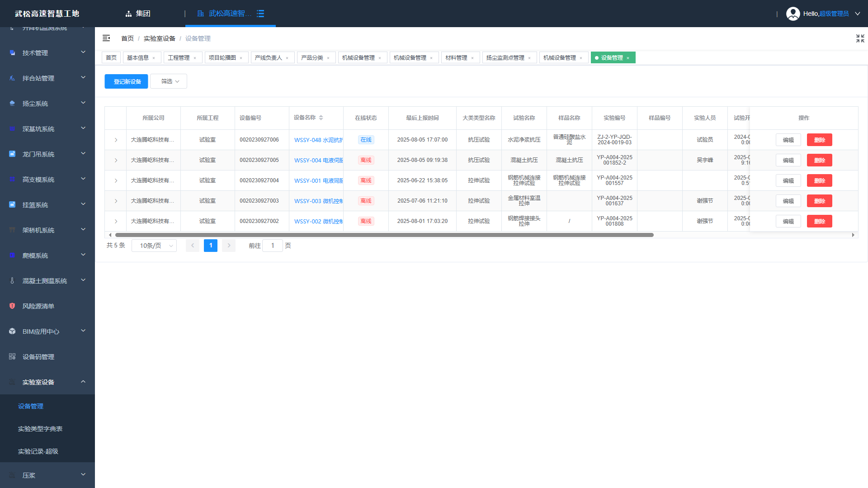Switch to the 材料管理 tab
The image size is (868, 488).
pos(456,58)
